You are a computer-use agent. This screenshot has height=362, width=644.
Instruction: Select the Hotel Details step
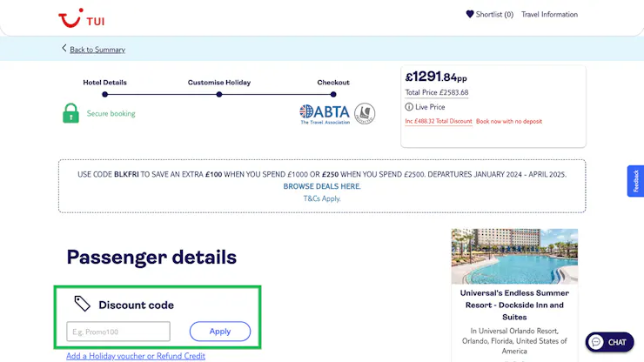tap(104, 82)
